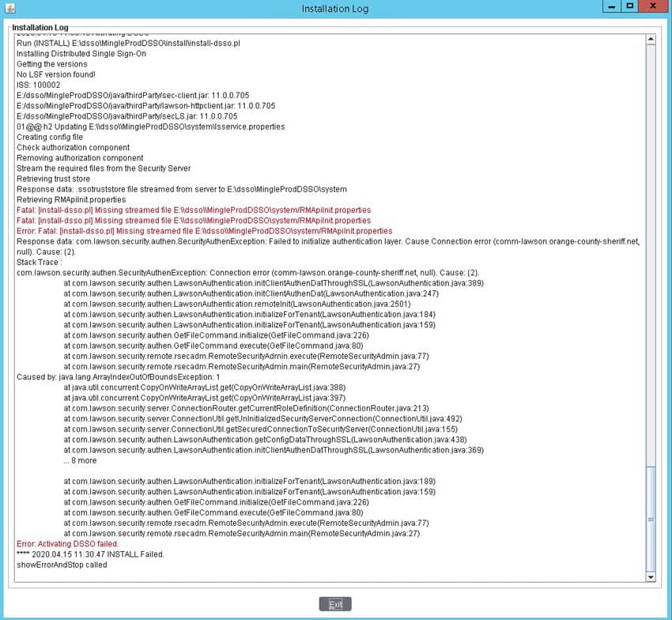Click the 'ConnectionRouter.java:213' stack line
The image size is (672, 620).
click(x=246, y=408)
